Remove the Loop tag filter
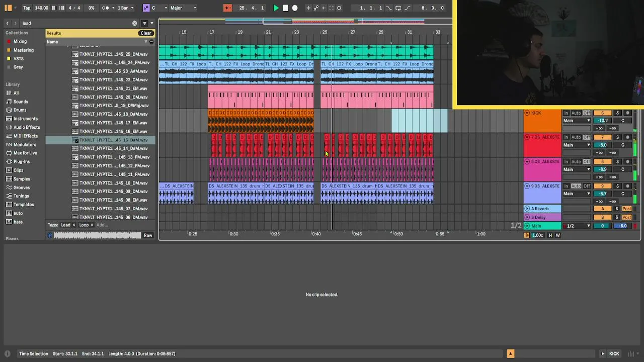Screen dimensions: 644x362 [x=92, y=225]
